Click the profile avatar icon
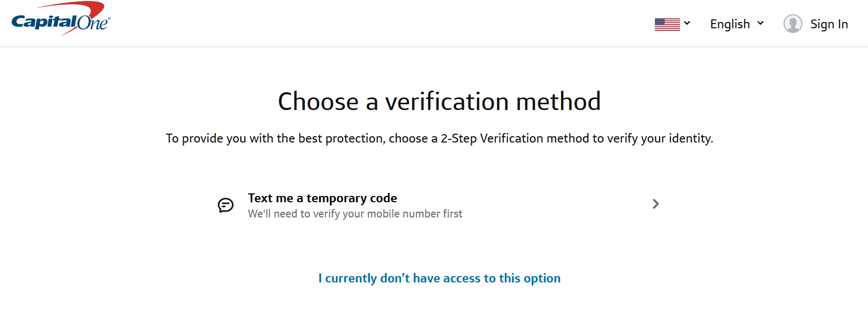 [792, 24]
